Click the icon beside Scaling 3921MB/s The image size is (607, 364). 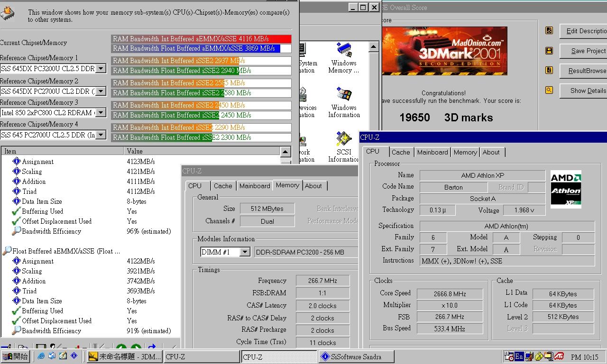click(17, 271)
